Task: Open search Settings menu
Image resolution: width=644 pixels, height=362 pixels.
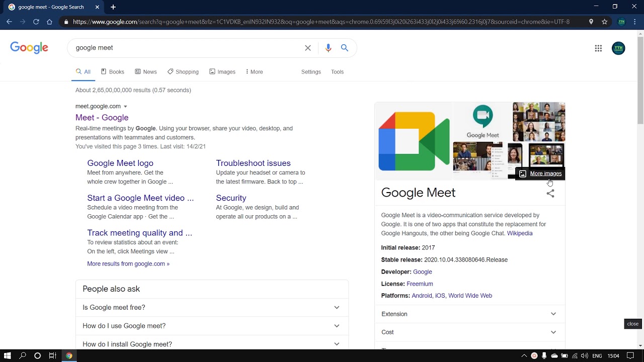Action: click(311, 72)
